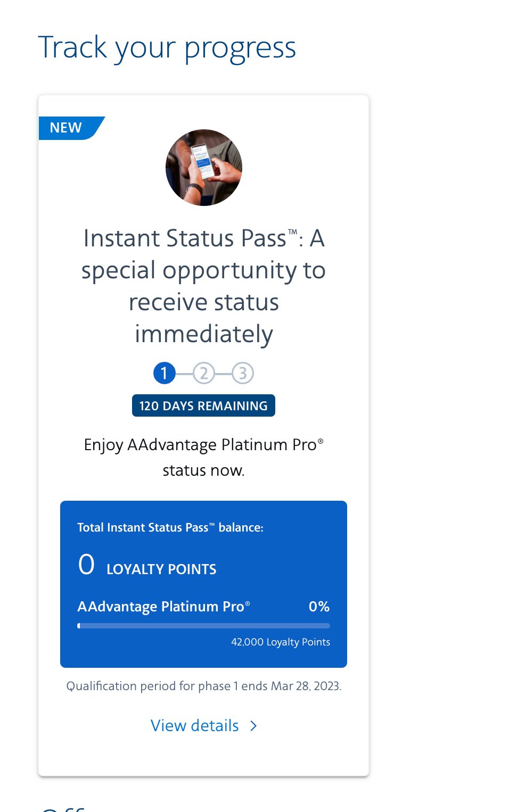Click the 42,000 Loyalty Points target label
Screen dimensions: 509x812
(281, 642)
